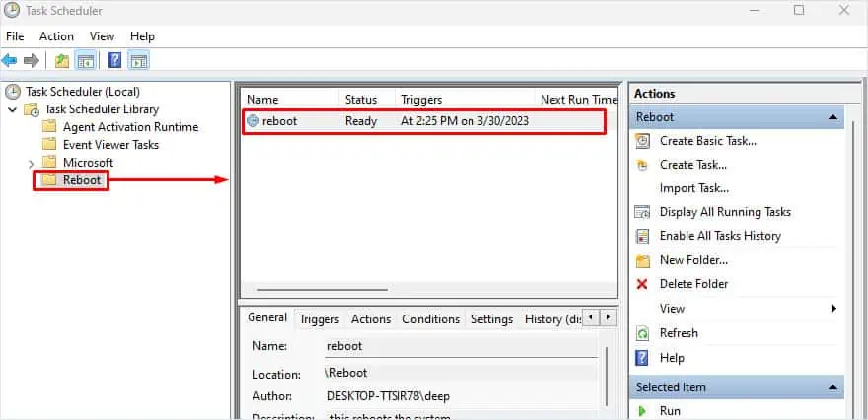This screenshot has height=420, width=868.
Task: Click the Task Scheduler Library folder icon
Action: point(32,109)
